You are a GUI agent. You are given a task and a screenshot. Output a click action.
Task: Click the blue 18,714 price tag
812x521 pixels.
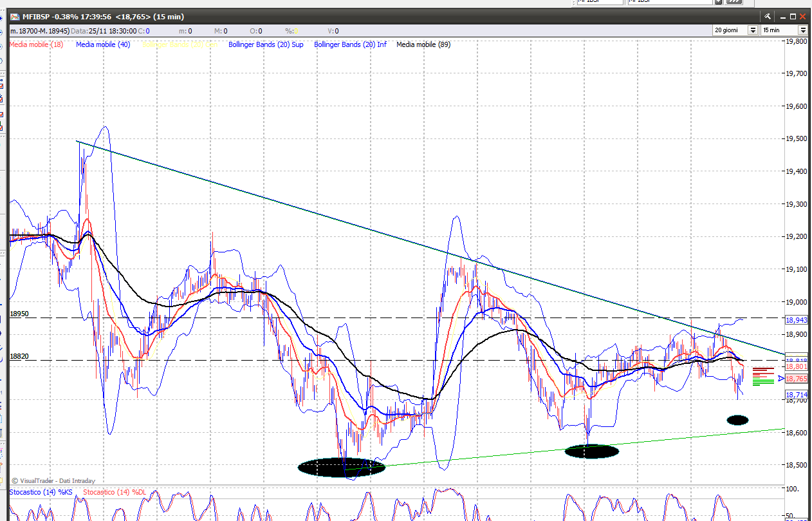point(796,394)
